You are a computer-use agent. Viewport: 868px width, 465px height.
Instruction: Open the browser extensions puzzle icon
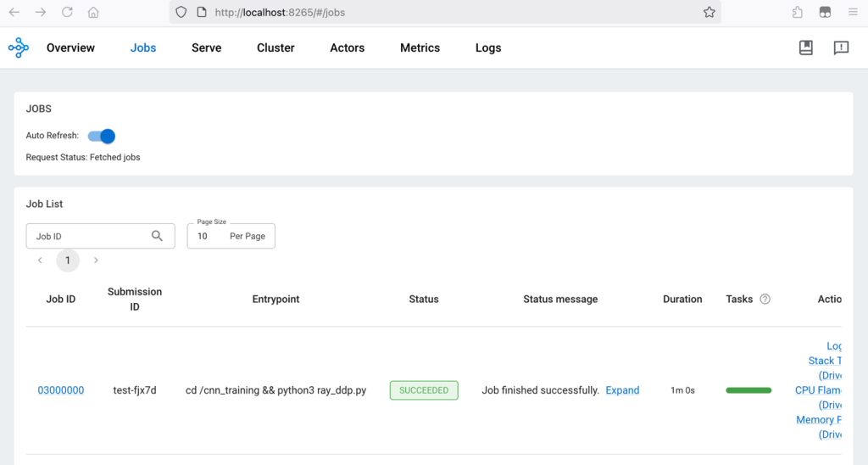click(797, 13)
